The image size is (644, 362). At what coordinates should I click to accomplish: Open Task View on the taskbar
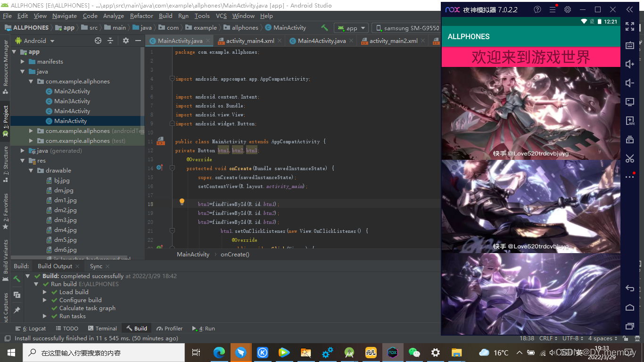pos(196,352)
